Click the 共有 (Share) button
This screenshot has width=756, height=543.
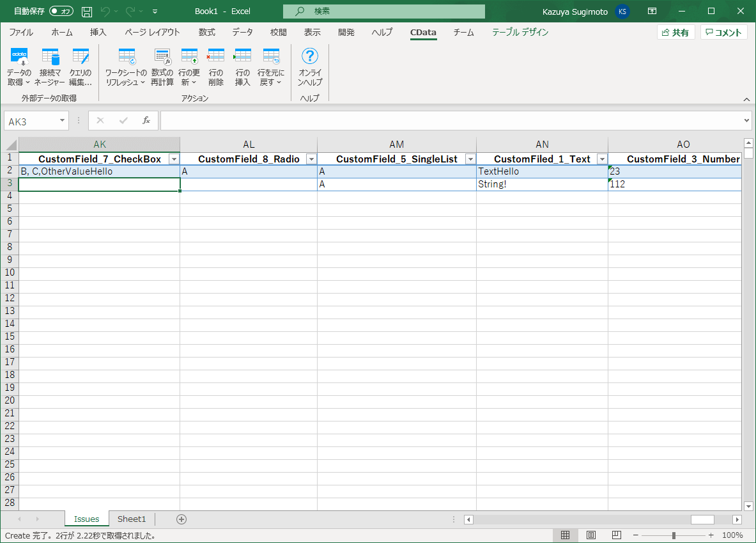[675, 32]
